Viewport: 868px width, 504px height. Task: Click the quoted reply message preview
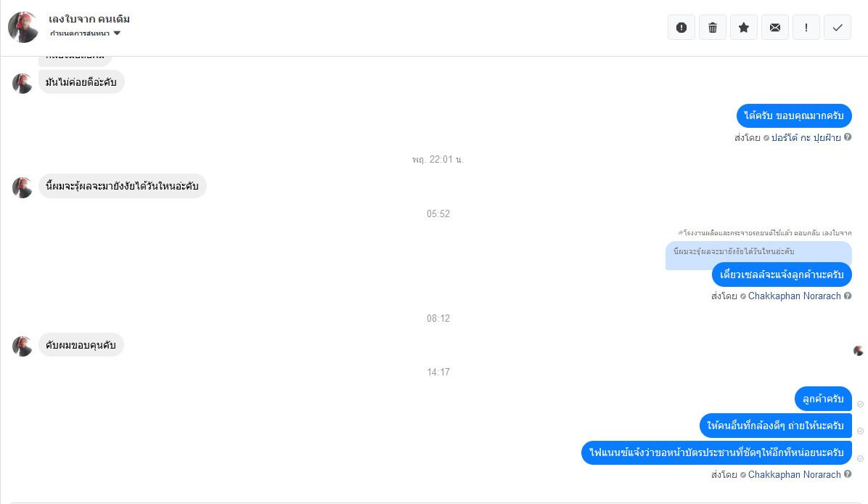click(x=734, y=251)
